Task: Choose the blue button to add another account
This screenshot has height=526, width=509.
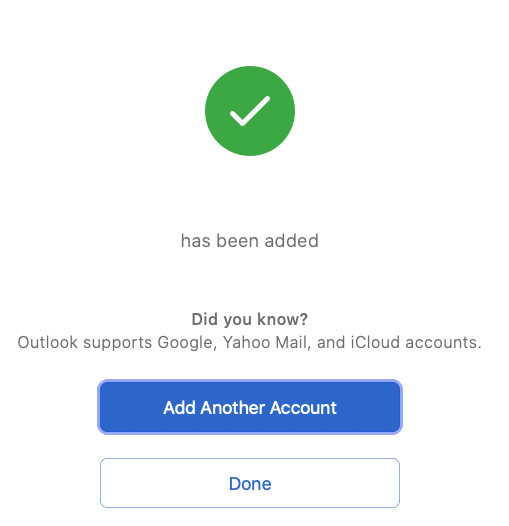Action: (x=250, y=407)
